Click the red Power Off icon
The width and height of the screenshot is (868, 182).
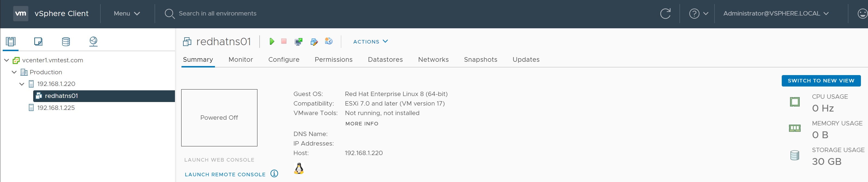[x=284, y=41]
